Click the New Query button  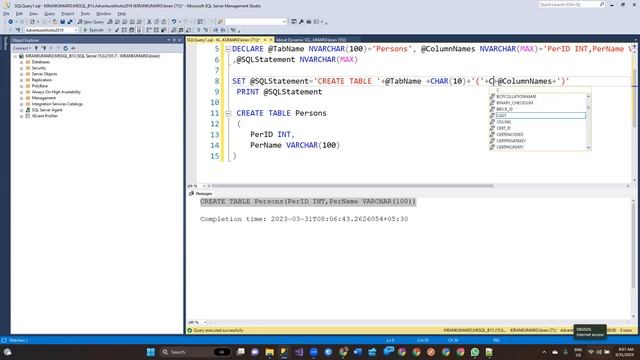pyautogui.click(x=91, y=22)
